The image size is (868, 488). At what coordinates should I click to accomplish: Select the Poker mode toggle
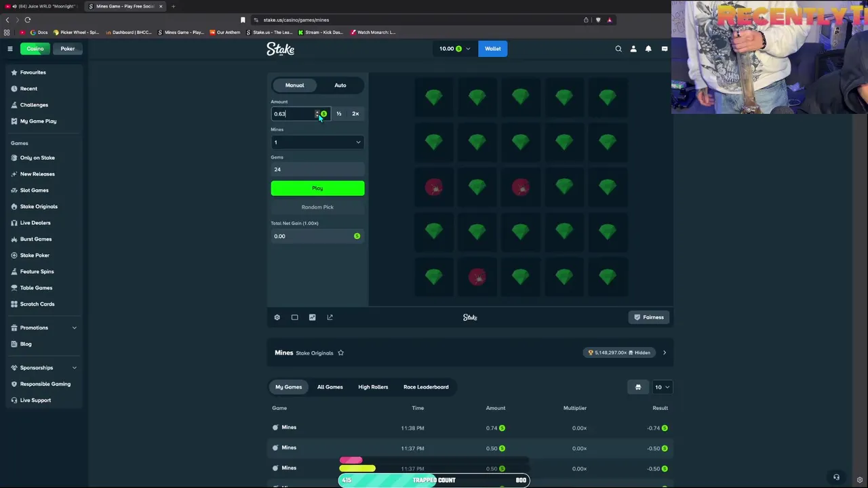(x=68, y=49)
